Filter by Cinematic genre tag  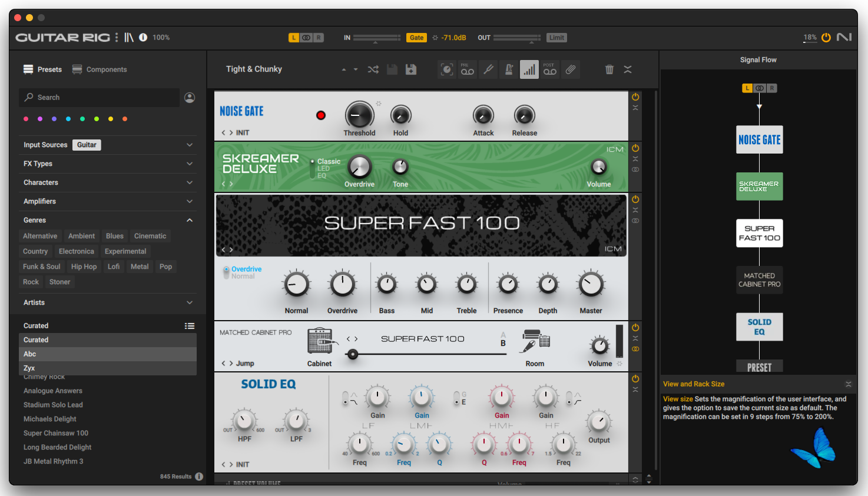point(150,236)
